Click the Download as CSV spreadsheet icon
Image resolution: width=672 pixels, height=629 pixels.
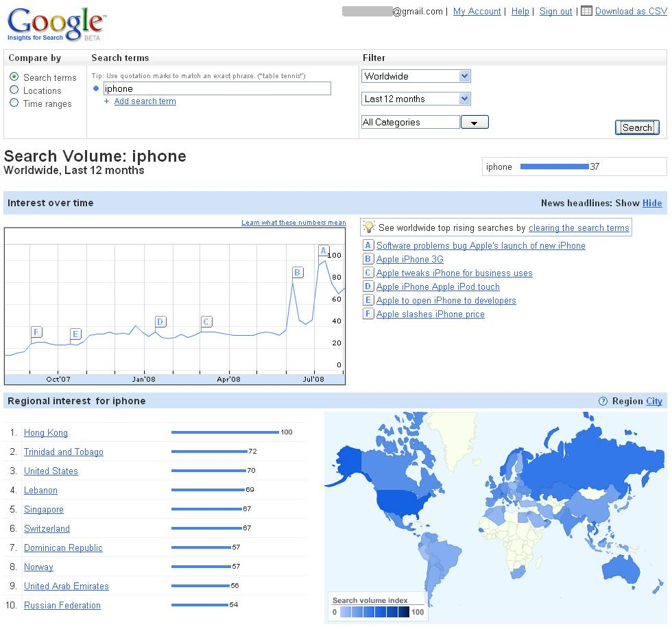click(x=586, y=11)
